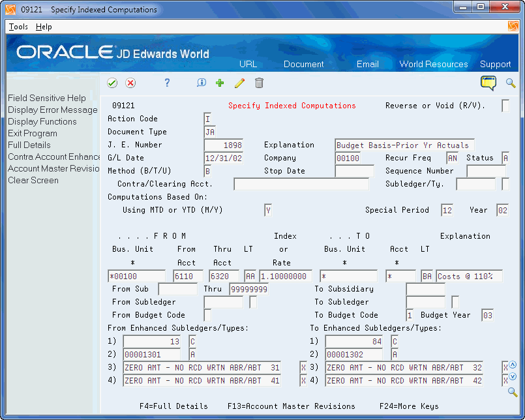Click the Thru Sub field 99999999
Viewport: 525px width, 420px height.
point(248,290)
